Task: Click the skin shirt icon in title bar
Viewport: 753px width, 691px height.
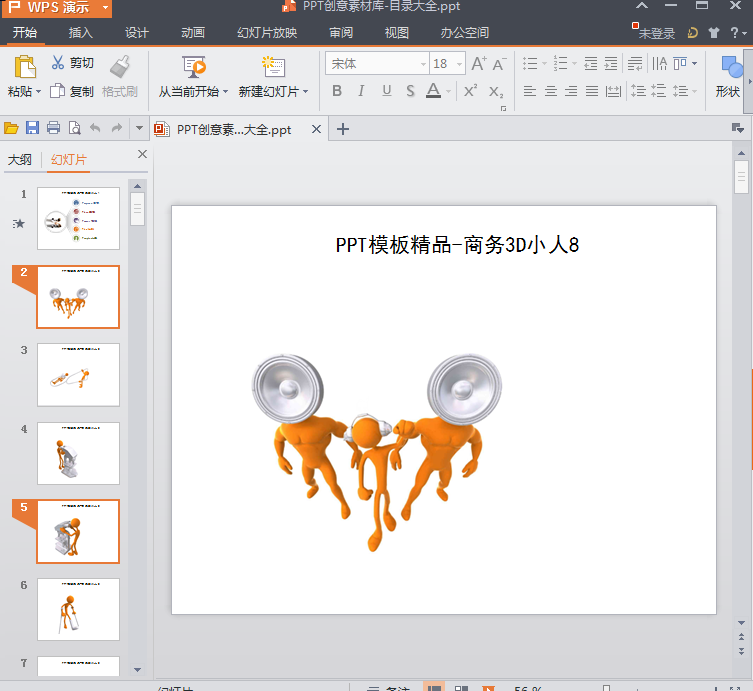Action: point(714,33)
